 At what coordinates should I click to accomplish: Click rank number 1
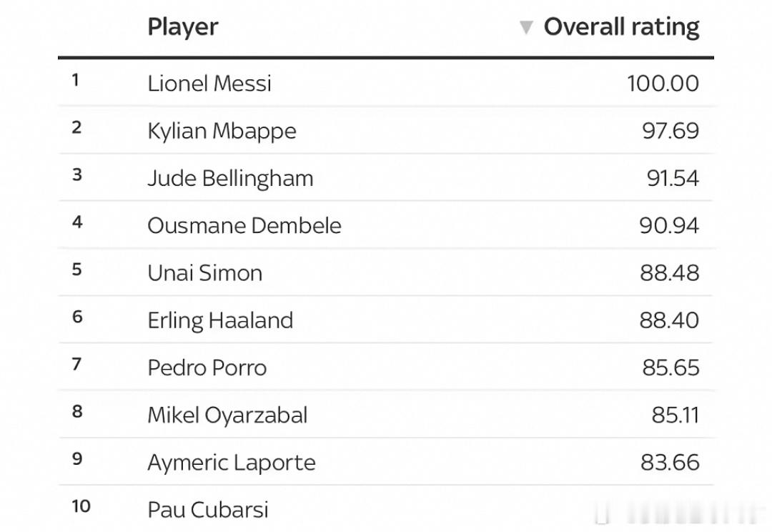(x=75, y=80)
